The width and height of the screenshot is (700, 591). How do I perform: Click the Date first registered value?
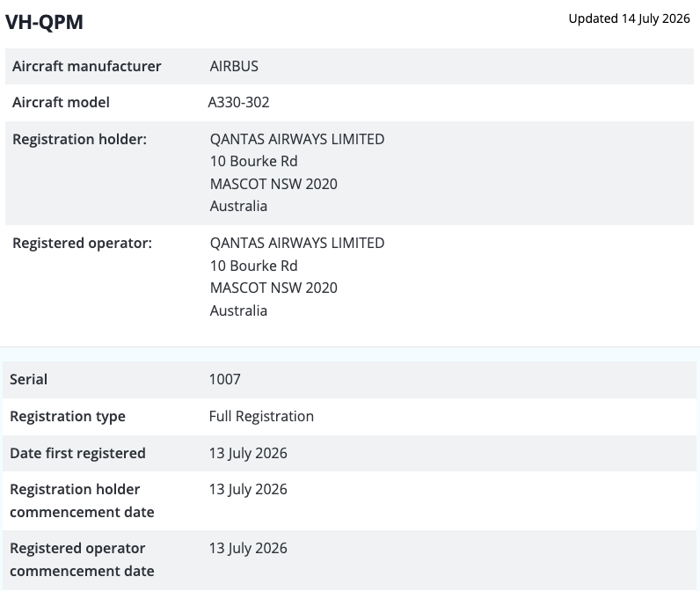point(248,454)
